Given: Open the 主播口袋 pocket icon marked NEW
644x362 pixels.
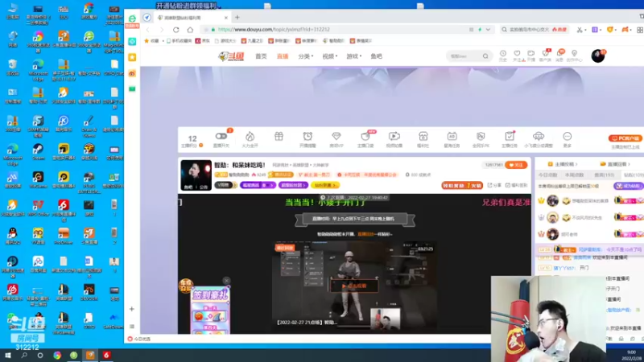Looking at the screenshot, I should coord(365,138).
